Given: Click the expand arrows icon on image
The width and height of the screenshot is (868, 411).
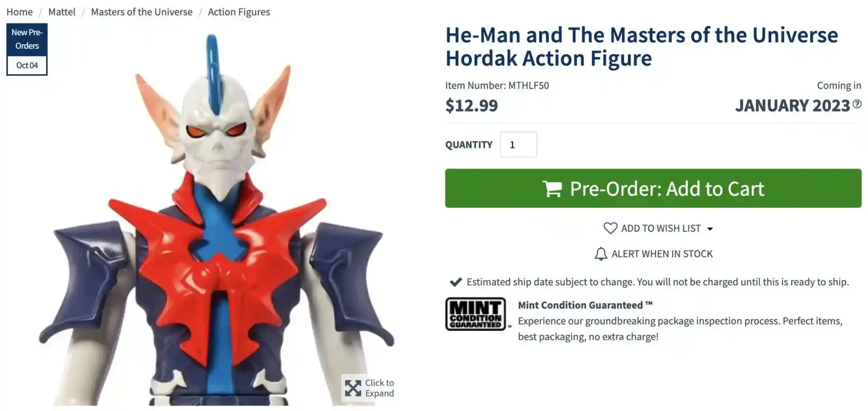Looking at the screenshot, I should 353,388.
